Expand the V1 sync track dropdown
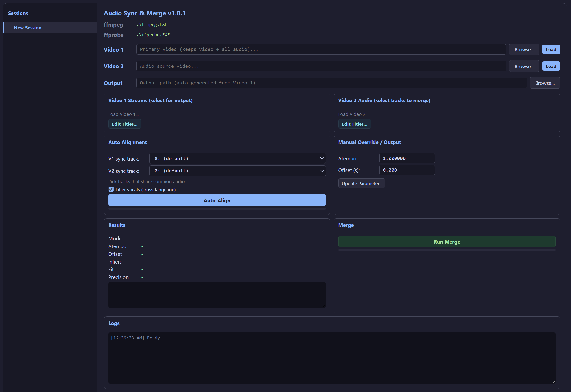The height and width of the screenshot is (392, 571). pyautogui.click(x=237, y=158)
